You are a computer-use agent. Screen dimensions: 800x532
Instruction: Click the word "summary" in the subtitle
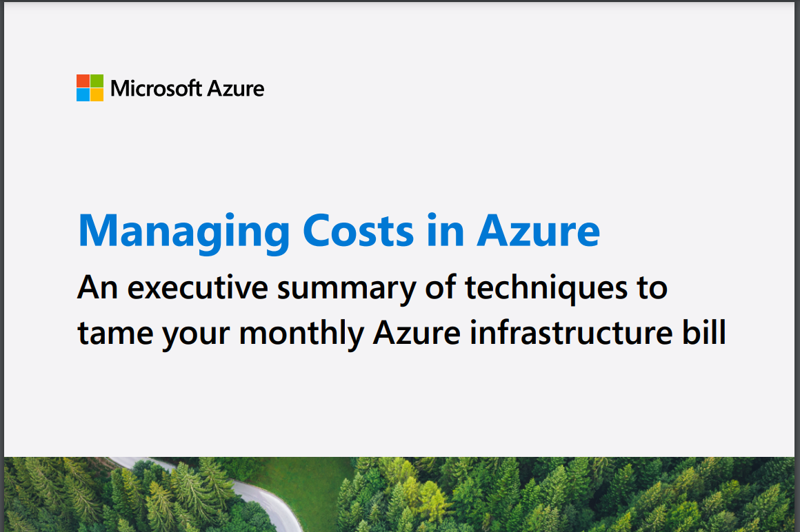click(x=346, y=290)
